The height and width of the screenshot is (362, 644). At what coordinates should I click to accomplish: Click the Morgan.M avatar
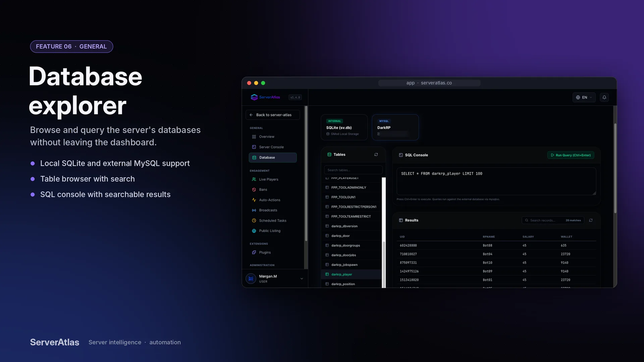251,279
